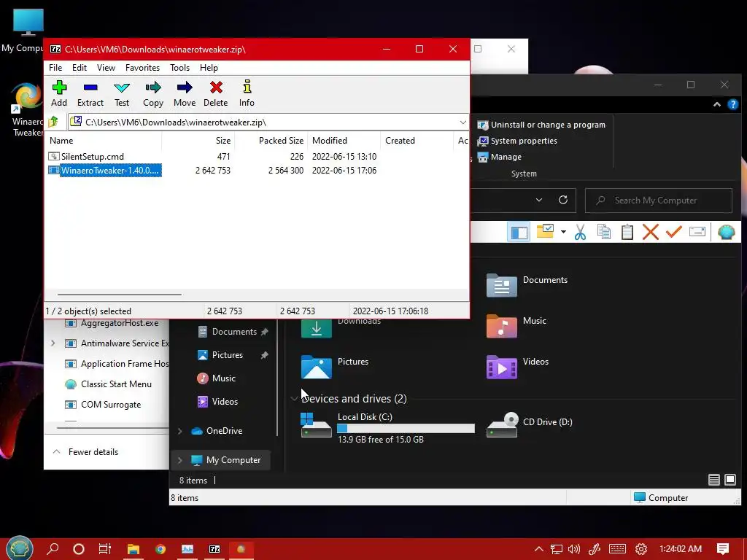The image size is (747, 560).
Task: Switch to details view icon in Explorer
Action: [x=713, y=480]
